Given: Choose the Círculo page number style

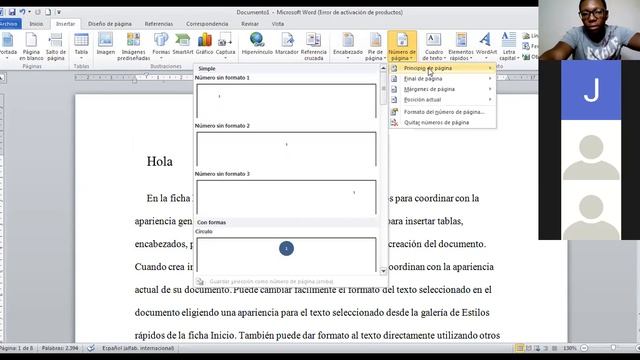Looking at the screenshot, I should [286, 254].
